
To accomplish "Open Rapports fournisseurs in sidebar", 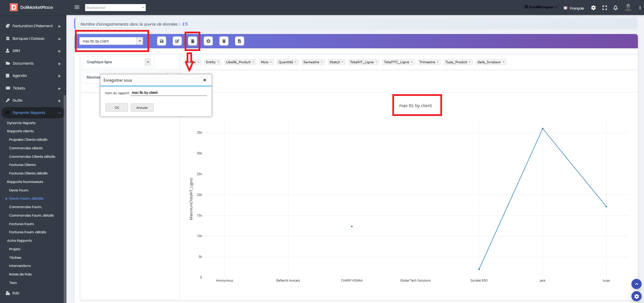I will click(x=25, y=182).
